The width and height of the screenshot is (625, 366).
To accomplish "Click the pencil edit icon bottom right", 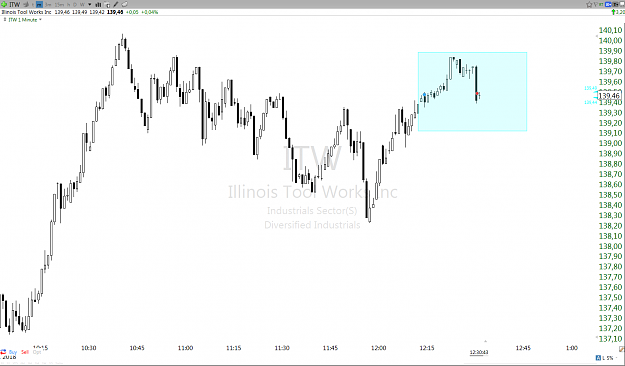I will [622, 349].
